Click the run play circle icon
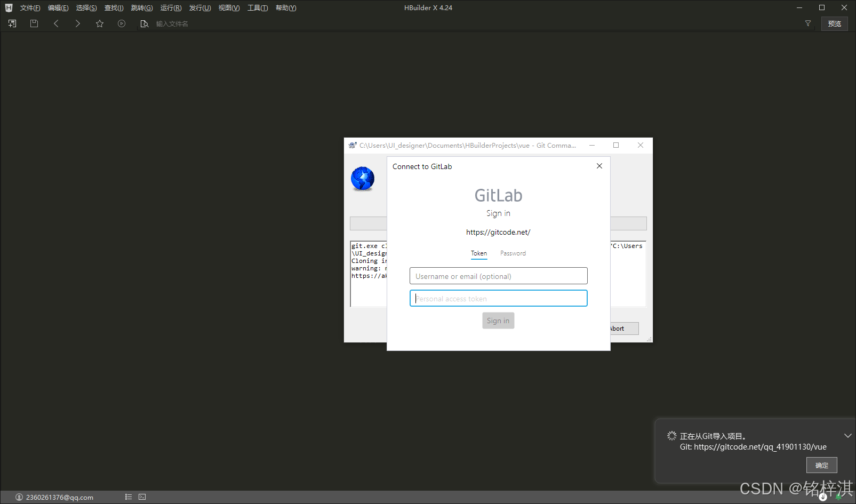 [122, 23]
